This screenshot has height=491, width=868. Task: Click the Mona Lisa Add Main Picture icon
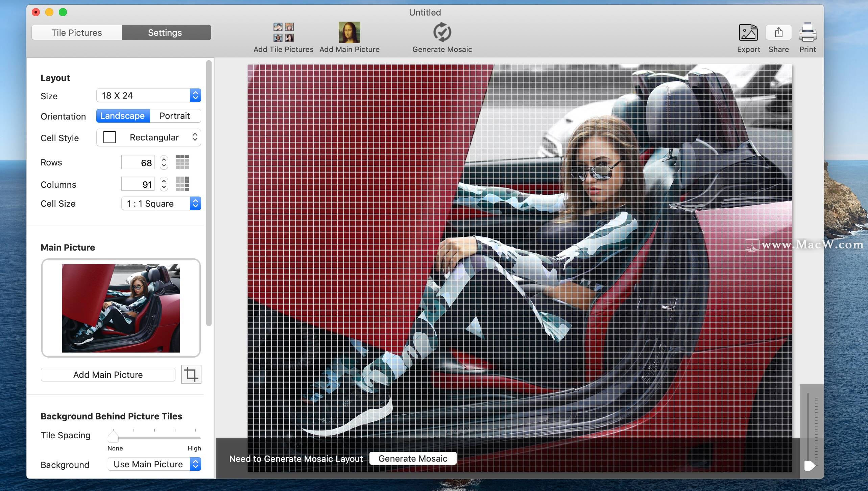tap(349, 32)
